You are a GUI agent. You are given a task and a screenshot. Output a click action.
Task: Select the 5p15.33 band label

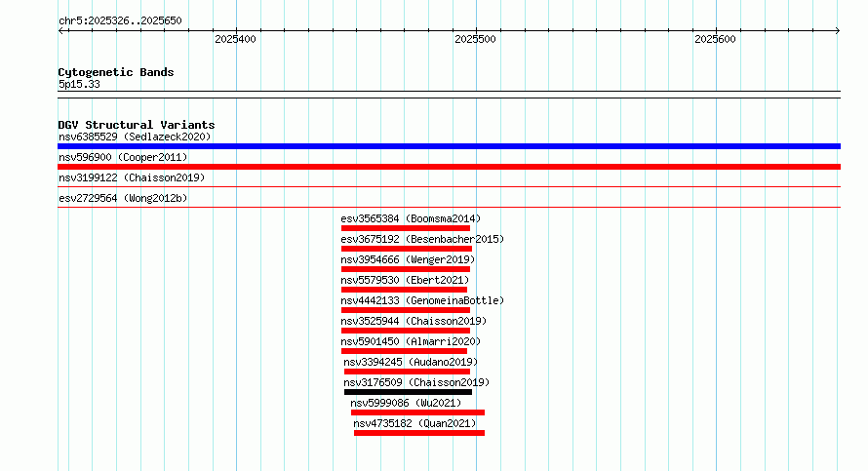pyautogui.click(x=79, y=84)
